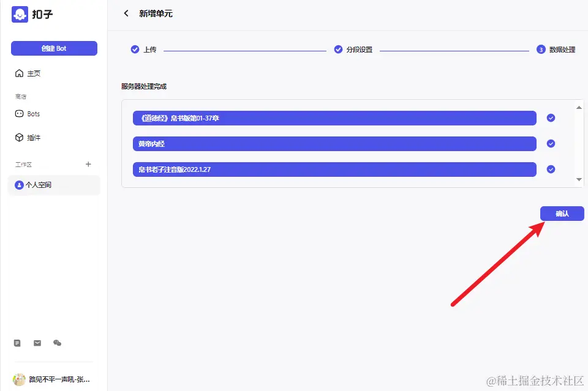Select the 黄帝内经 file bar
The image size is (588, 391).
[x=334, y=144]
